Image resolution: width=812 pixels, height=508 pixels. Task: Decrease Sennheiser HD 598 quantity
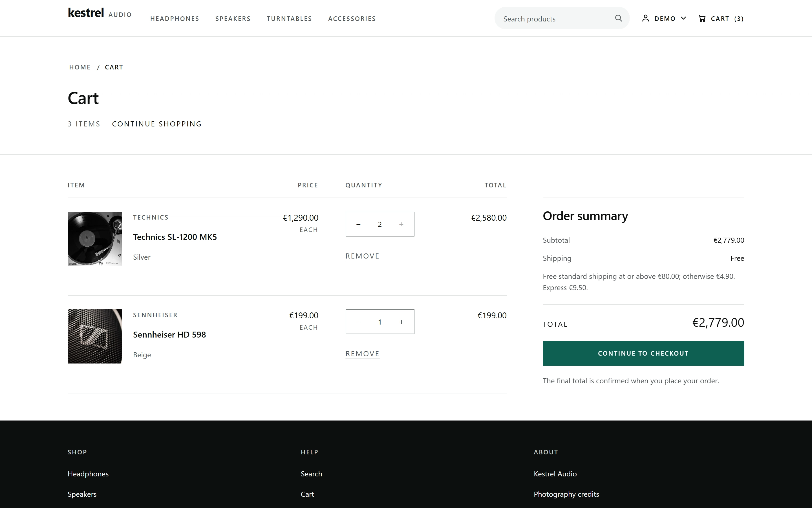358,322
